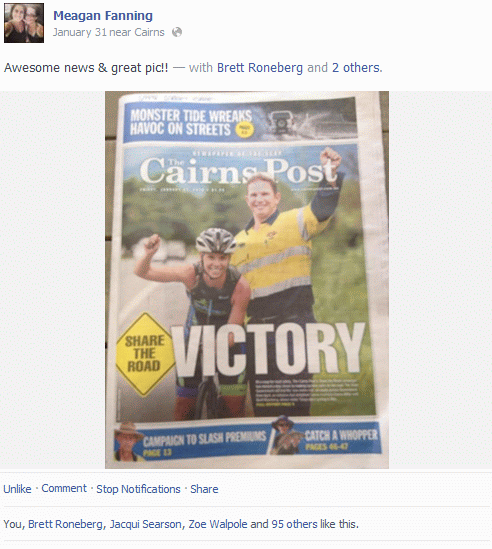Open the Cairns Post newspaper photo
This screenshot has width=492, height=549.
click(247, 280)
